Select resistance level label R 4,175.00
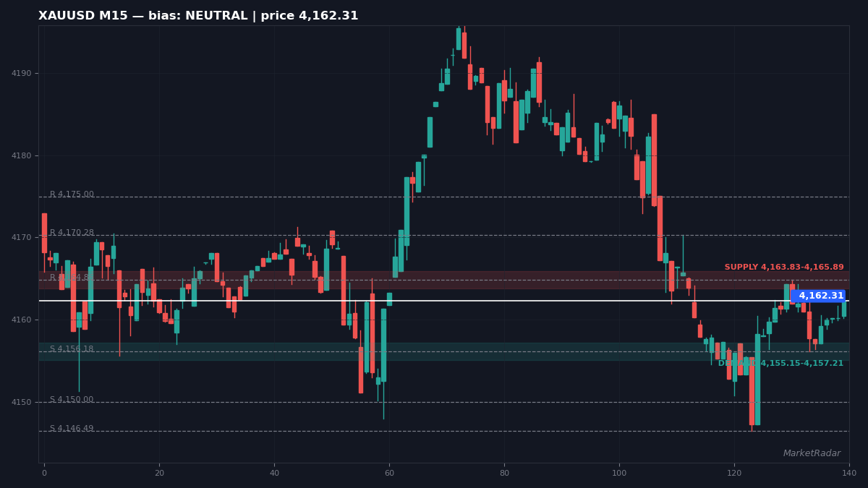The image size is (868, 488). (x=72, y=194)
